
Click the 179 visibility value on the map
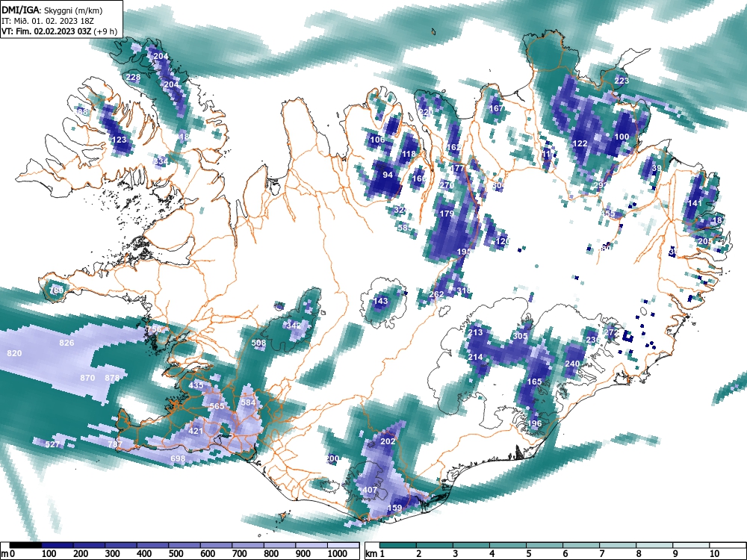point(447,214)
